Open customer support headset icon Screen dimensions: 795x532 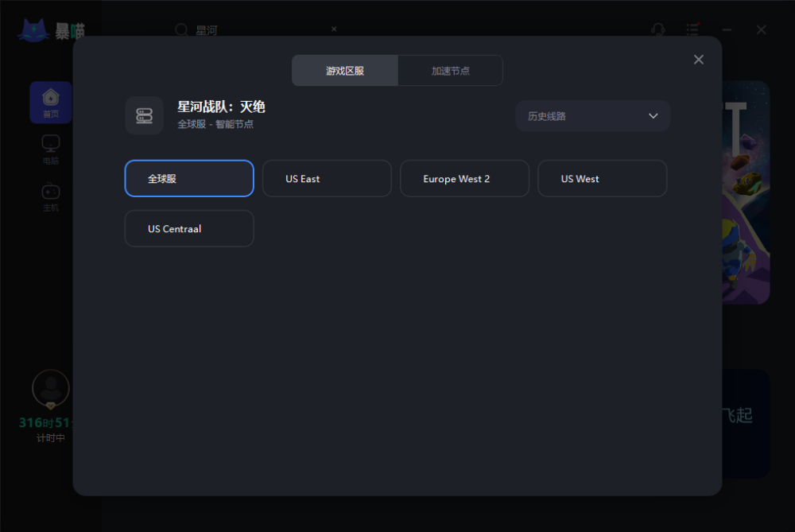[657, 30]
